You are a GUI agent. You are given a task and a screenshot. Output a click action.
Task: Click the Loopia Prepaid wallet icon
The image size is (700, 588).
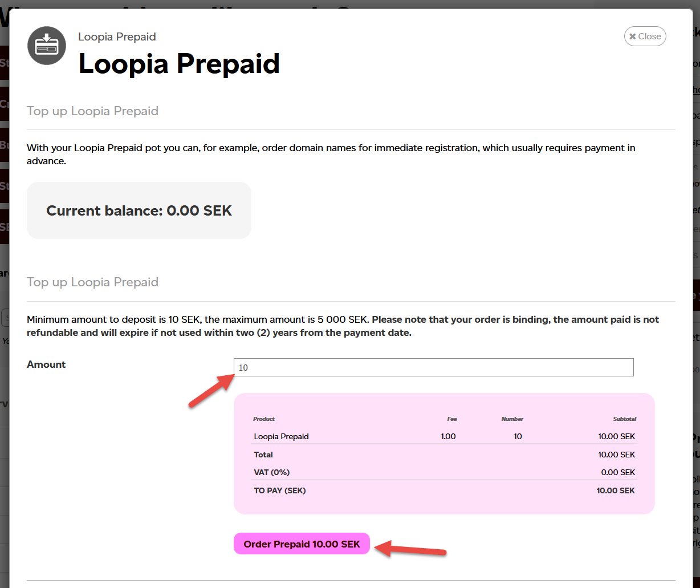pyautogui.click(x=47, y=46)
